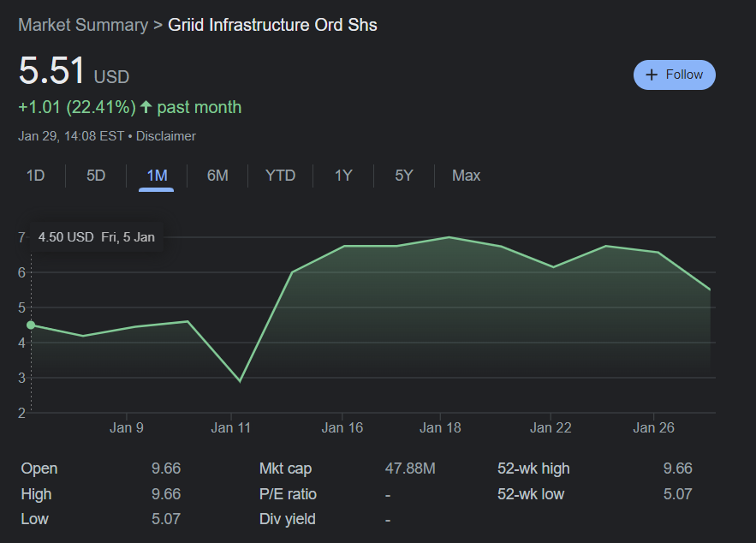Switch to the 1Y range tab
Image resolution: width=756 pixels, height=543 pixels.
click(x=343, y=176)
